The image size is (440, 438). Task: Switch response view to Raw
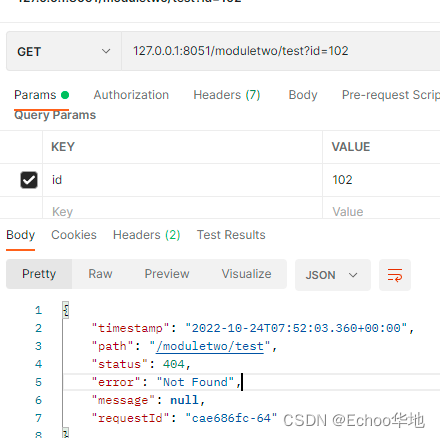click(100, 274)
